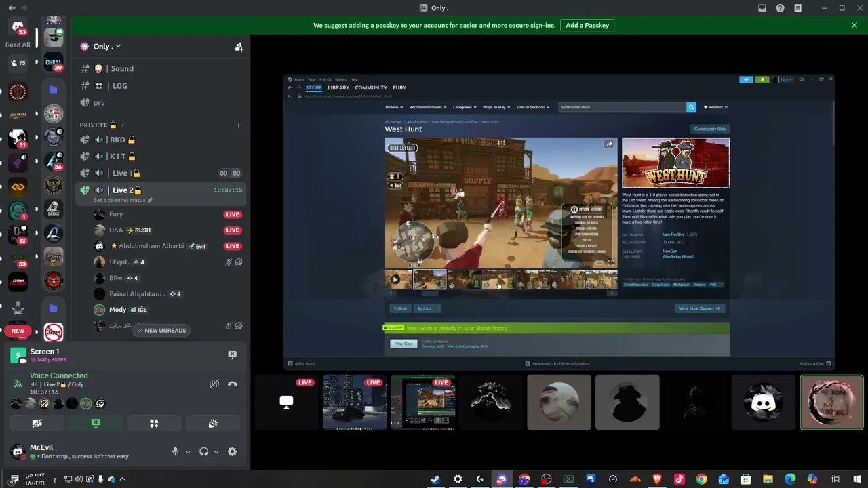Image resolution: width=868 pixels, height=488 pixels.
Task: Deafen with the headphones icon
Action: [203, 451]
